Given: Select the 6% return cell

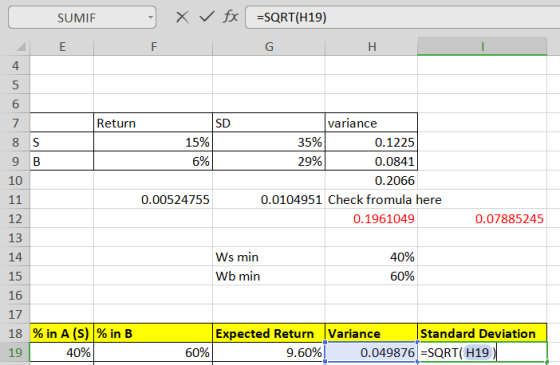Looking at the screenshot, I should pos(153,161).
